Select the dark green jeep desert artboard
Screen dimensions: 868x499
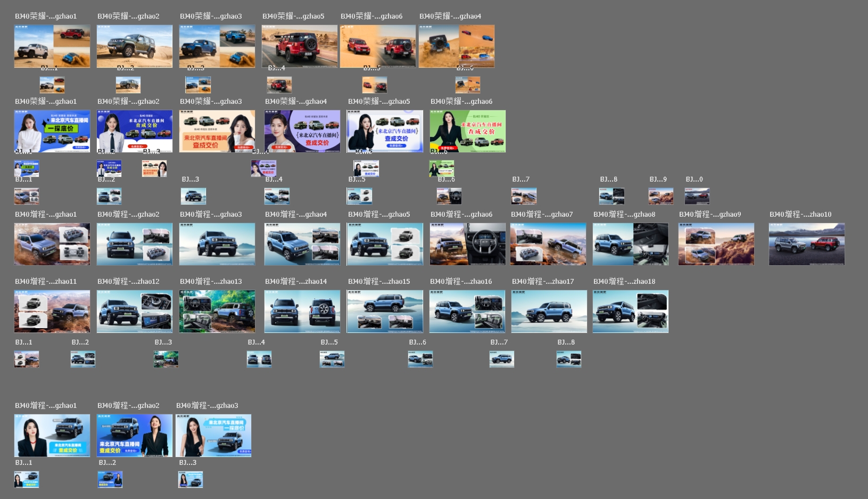(135, 46)
